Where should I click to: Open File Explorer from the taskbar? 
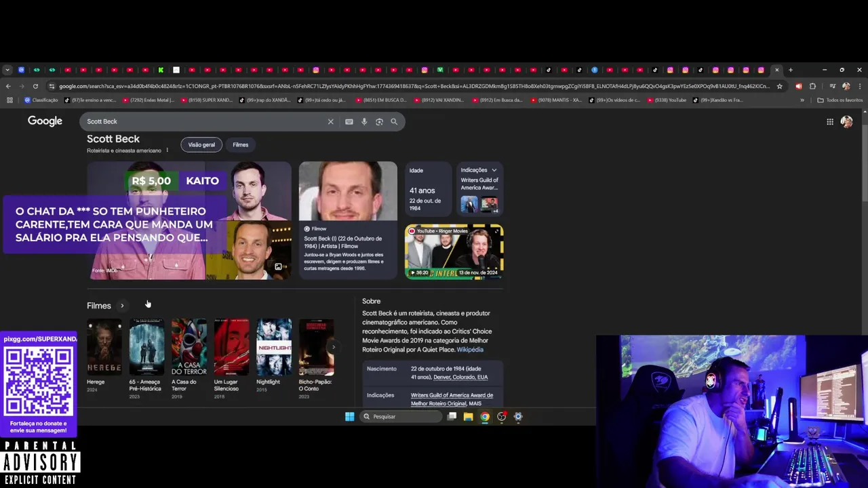[468, 416]
